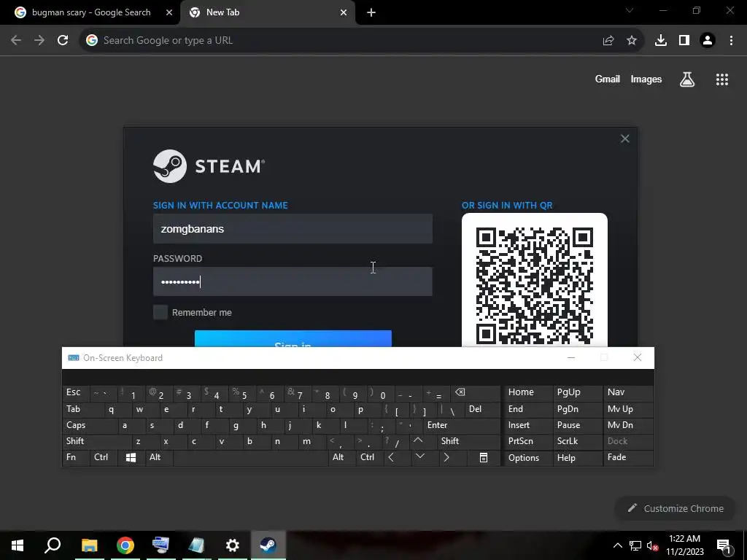The width and height of the screenshot is (747, 560).
Task: Open Settings gear on the taskbar
Action: [232, 545]
